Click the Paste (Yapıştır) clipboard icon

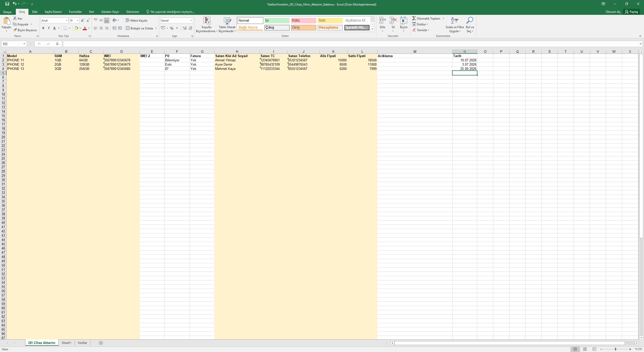click(x=7, y=21)
